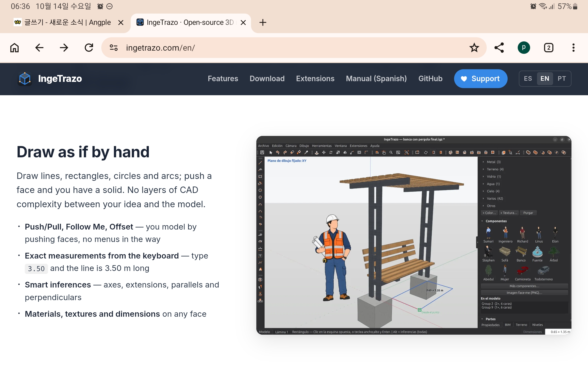588x368 pixels.
Task: Select the Fuente fountain component thumbnail
Action: (x=537, y=254)
